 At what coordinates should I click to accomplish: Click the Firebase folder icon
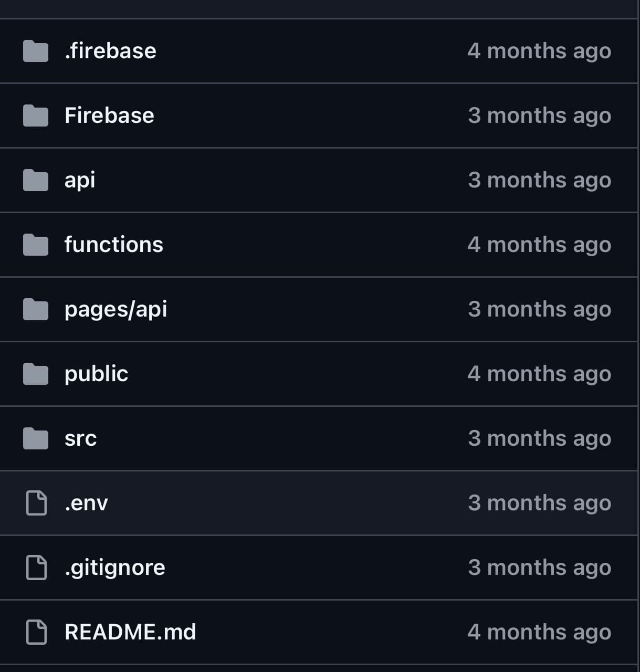(36, 115)
